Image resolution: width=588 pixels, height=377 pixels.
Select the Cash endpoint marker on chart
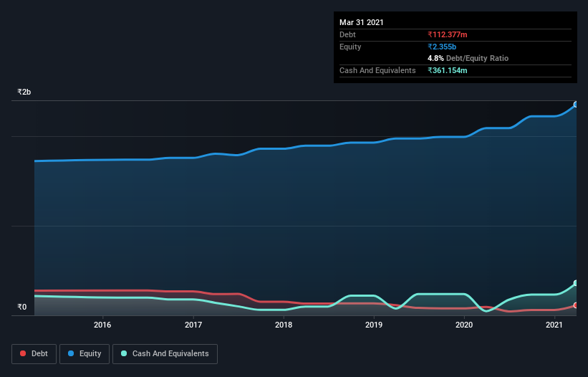[576, 283]
